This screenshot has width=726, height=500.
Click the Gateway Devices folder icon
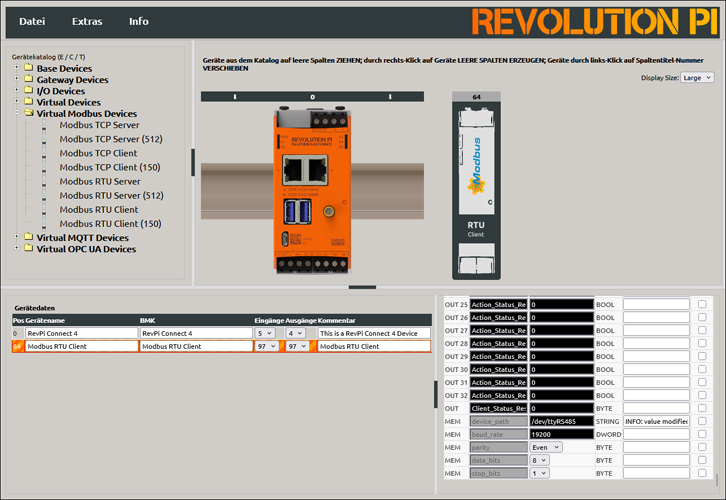29,79
